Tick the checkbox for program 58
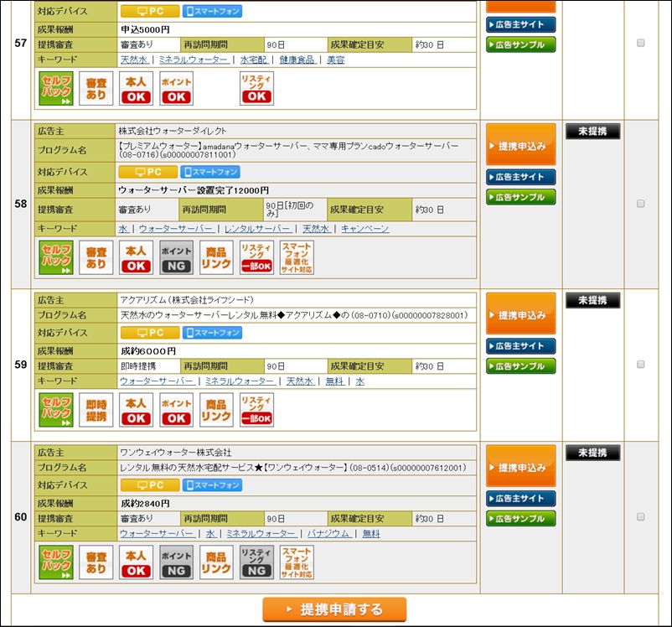 click(x=640, y=204)
